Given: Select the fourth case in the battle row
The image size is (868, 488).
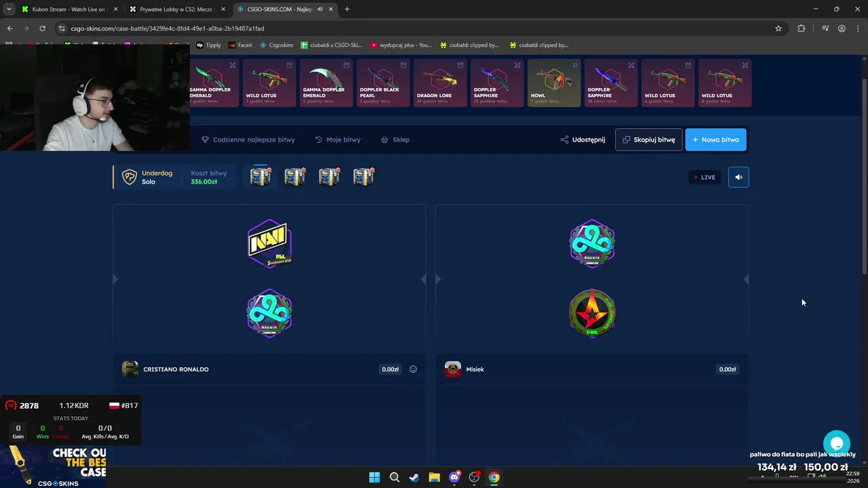Looking at the screenshot, I should click(363, 176).
